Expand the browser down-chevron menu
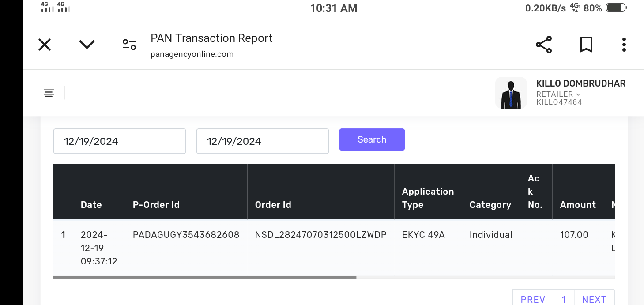644x305 pixels. click(87, 45)
